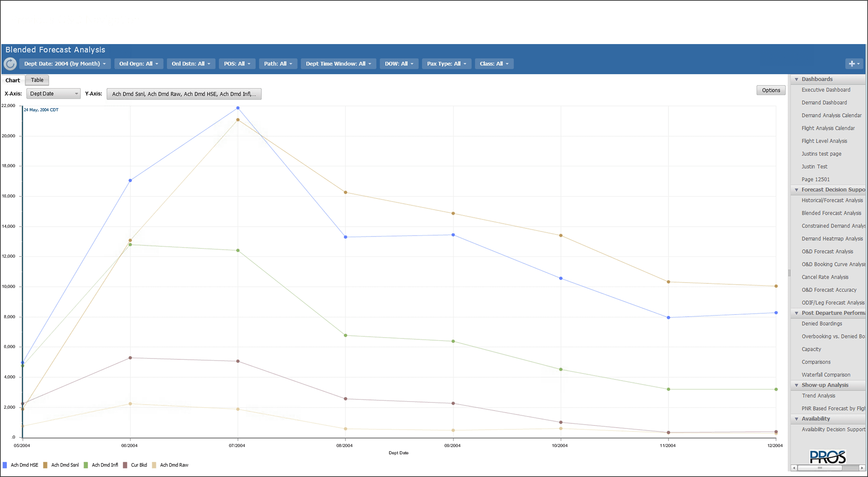The width and height of the screenshot is (868, 477).
Task: Collapse the Show-up Analysis section arrow
Action: tap(796, 385)
